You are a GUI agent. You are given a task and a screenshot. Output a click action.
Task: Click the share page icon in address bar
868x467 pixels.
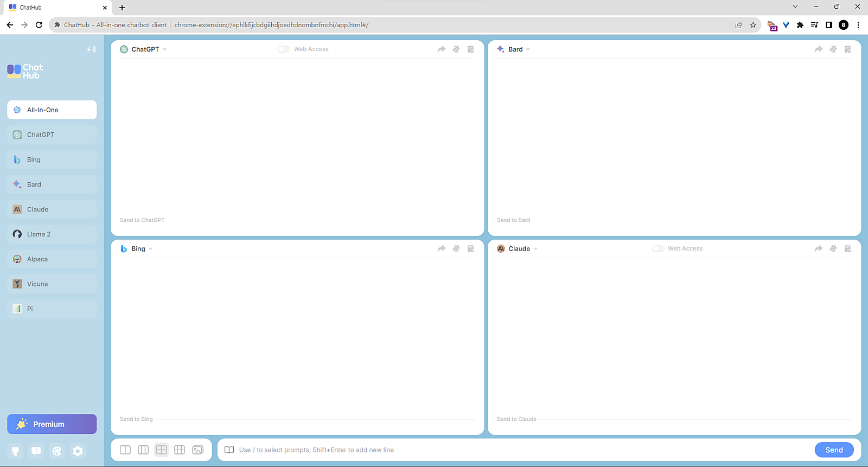tap(738, 25)
